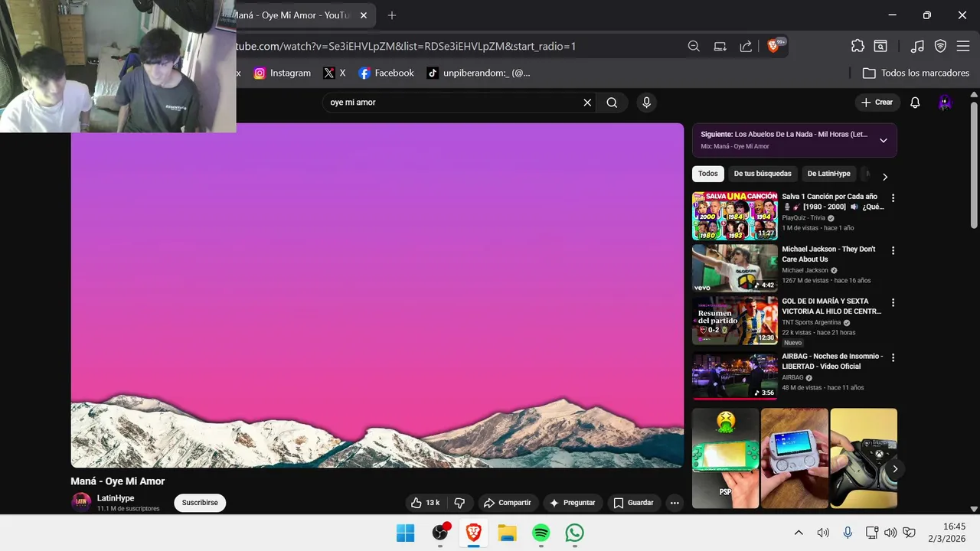Show hidden tray icons chevron
The image size is (980, 551).
point(799,533)
